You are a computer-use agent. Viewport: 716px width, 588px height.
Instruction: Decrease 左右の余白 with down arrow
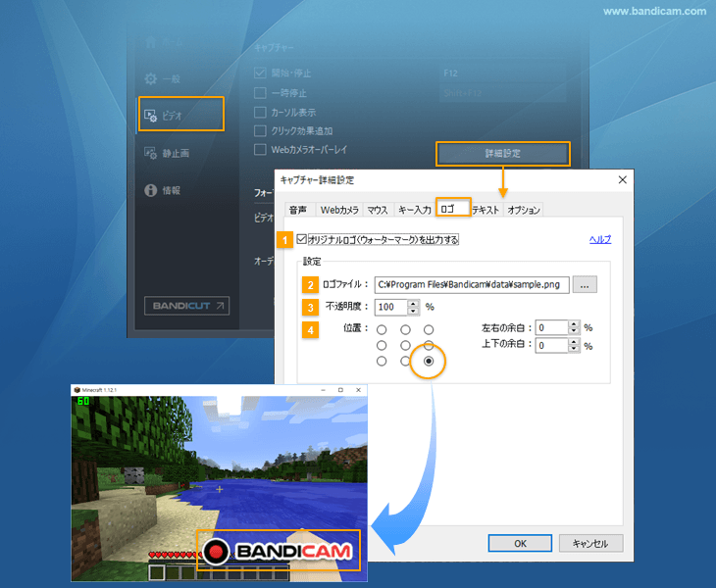tap(574, 331)
